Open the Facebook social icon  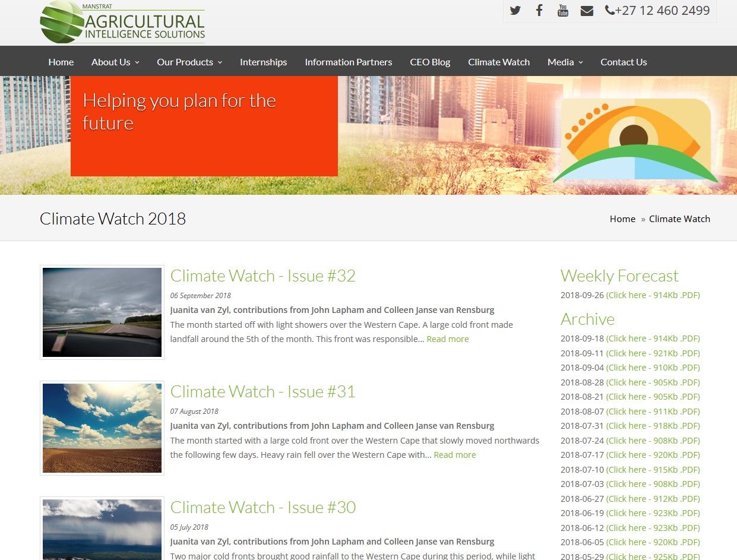(x=539, y=10)
